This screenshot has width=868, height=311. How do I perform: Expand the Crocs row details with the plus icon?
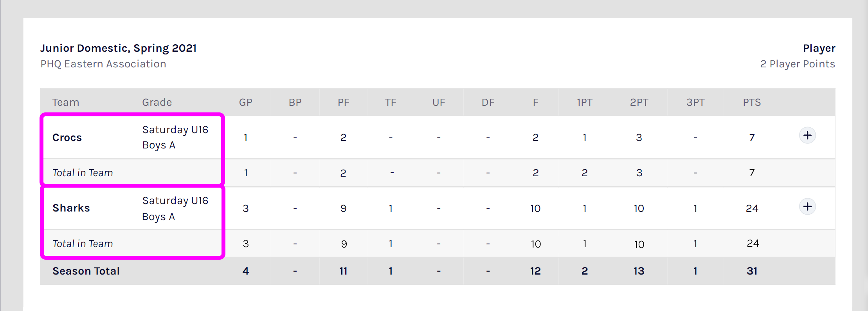tap(807, 135)
